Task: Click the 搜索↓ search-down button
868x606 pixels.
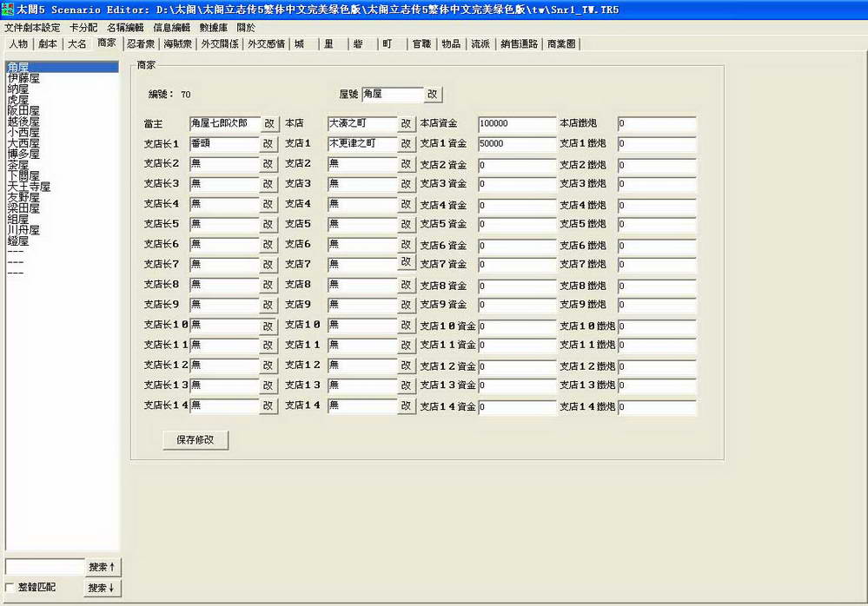Action: (x=103, y=588)
